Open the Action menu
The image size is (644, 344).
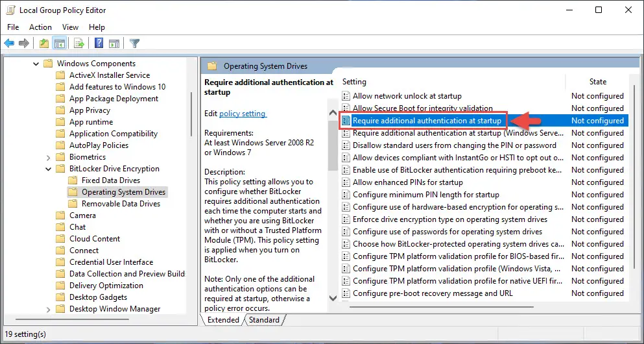(40, 27)
